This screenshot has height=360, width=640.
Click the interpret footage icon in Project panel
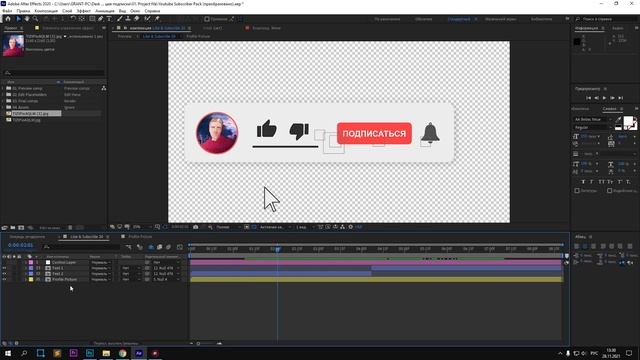(4, 227)
